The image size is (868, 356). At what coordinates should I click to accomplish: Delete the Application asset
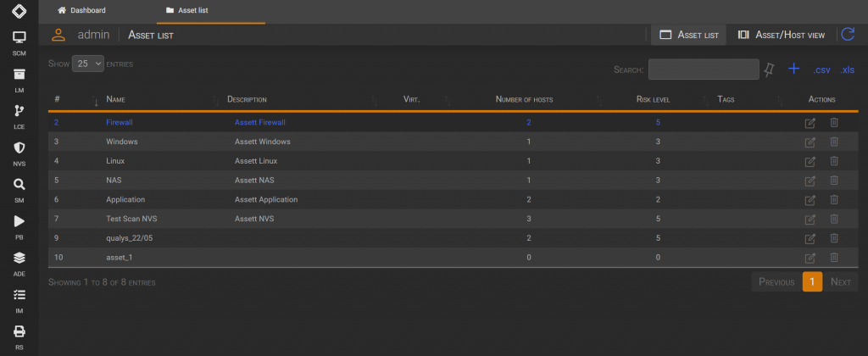pos(834,199)
